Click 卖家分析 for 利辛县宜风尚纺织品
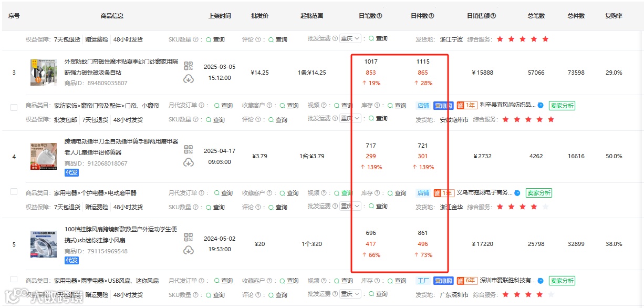Screen dimensions: 644x308 [x=562, y=106]
